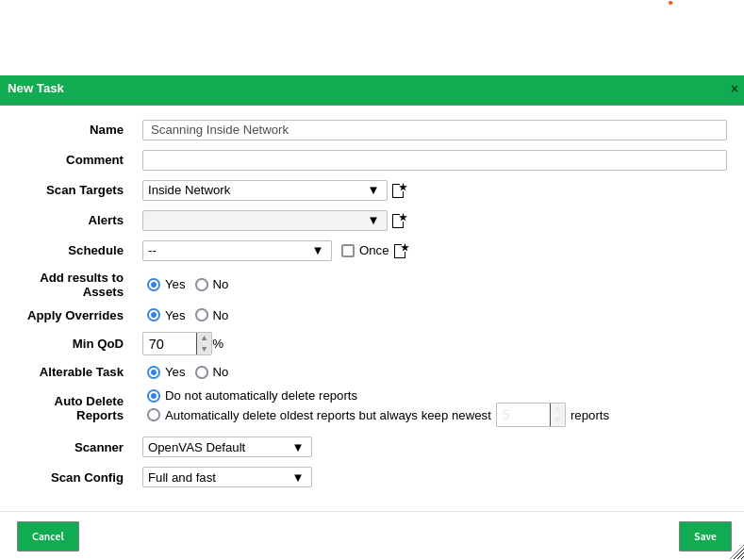Create a new alert icon

(x=399, y=221)
